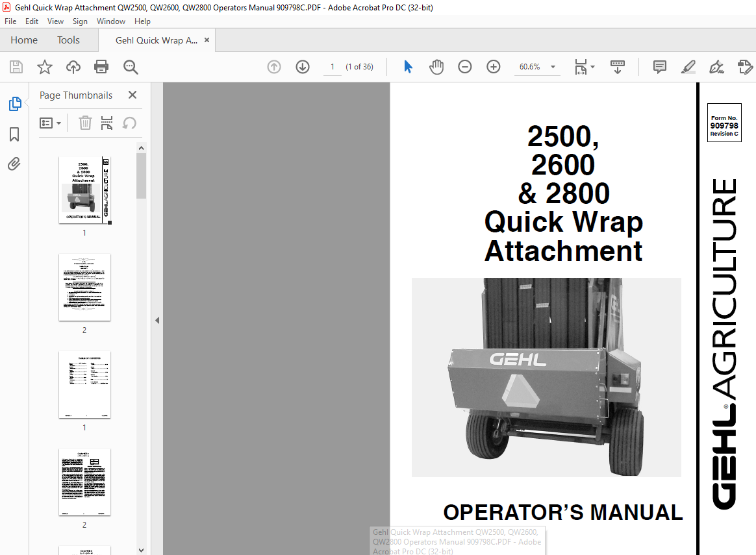
Task: Click the 'Attachment' title line
Action: (x=564, y=251)
